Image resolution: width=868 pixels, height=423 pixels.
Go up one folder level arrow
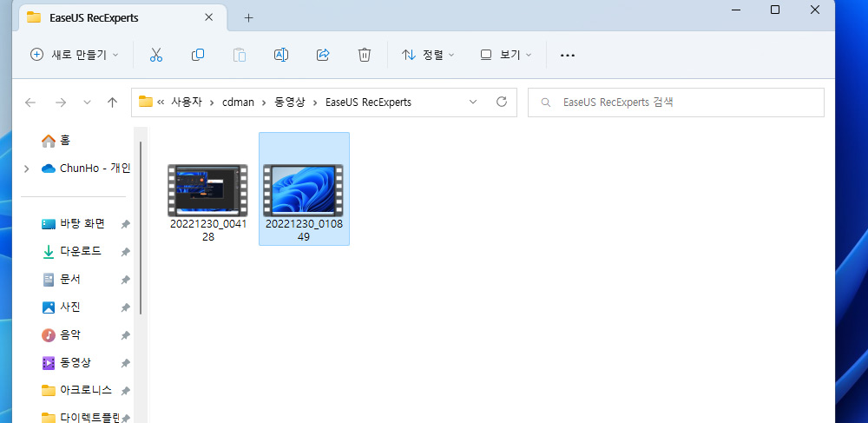click(112, 102)
